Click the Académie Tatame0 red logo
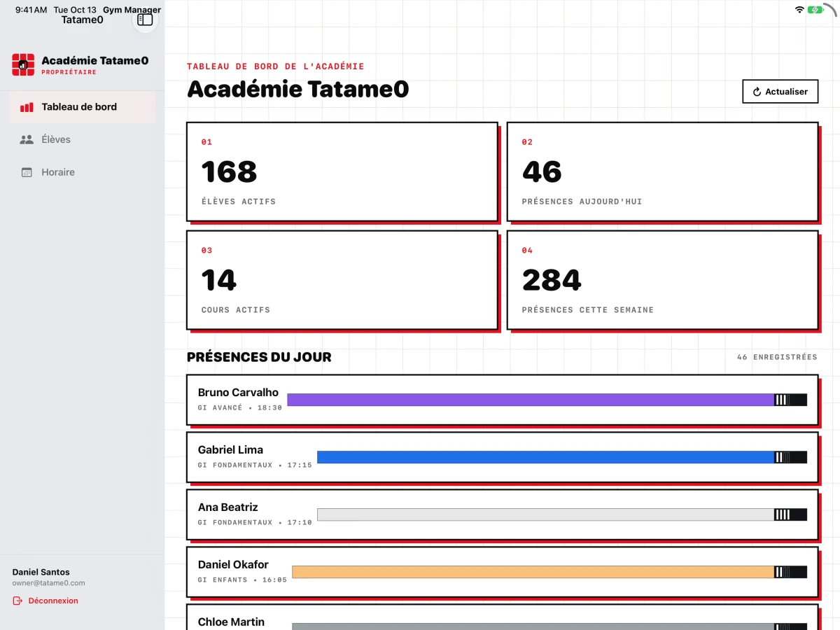Image resolution: width=840 pixels, height=630 pixels. point(23,64)
